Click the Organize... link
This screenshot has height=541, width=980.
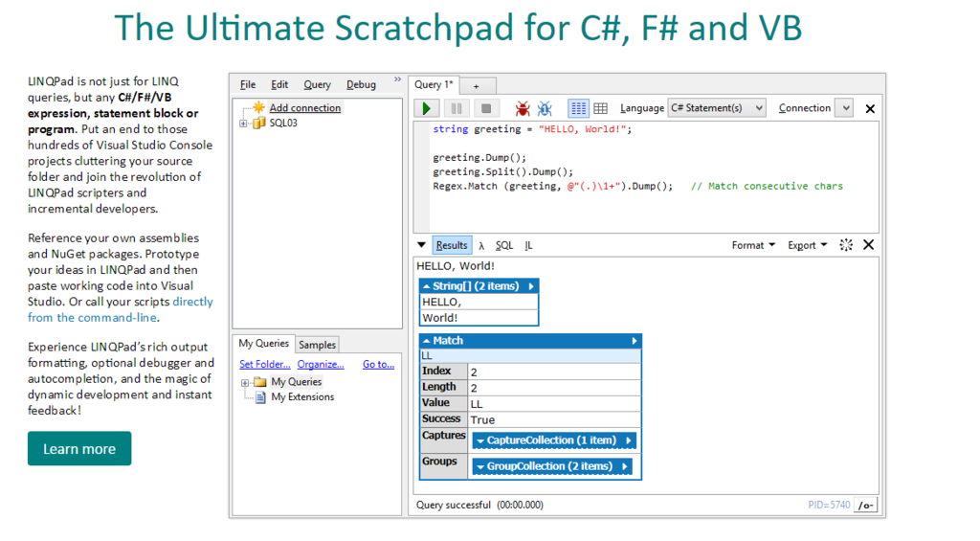coord(321,364)
